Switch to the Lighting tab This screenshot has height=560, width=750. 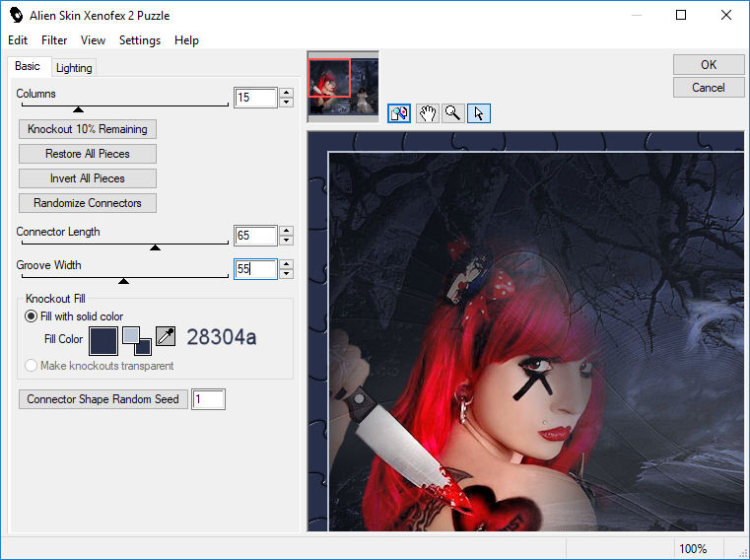(74, 68)
